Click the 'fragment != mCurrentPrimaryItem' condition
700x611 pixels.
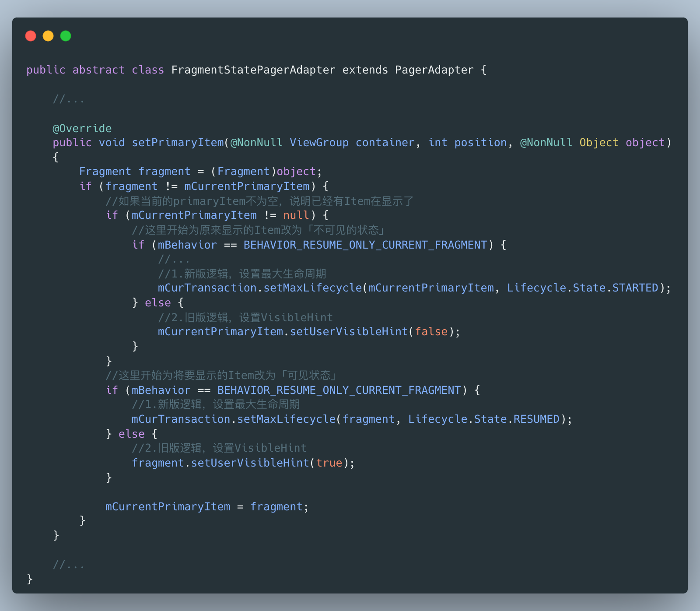click(207, 186)
